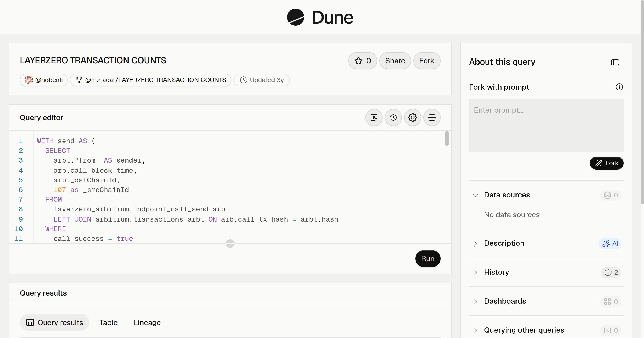Click info icon beside Fork with prompt

[x=619, y=87]
